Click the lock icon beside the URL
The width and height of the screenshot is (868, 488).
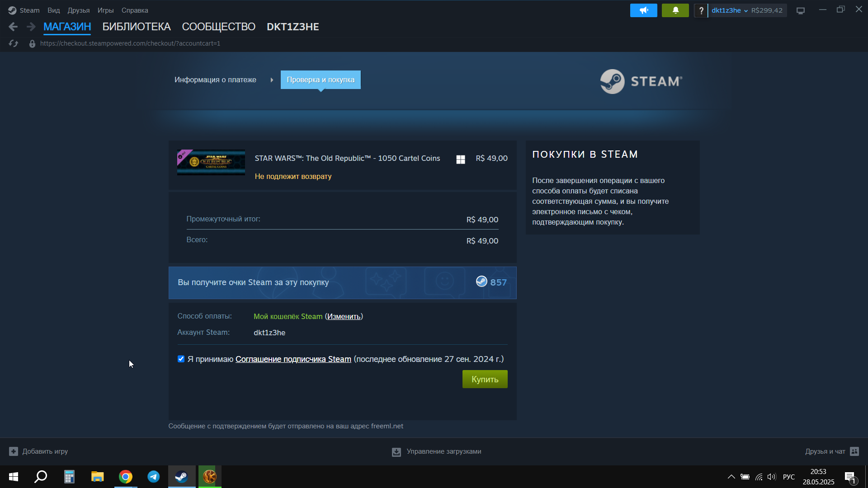(32, 44)
